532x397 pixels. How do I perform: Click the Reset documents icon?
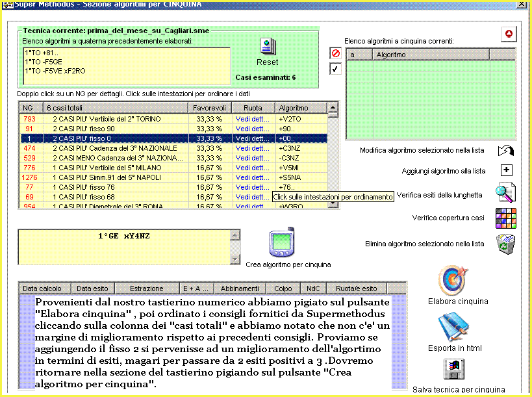point(268,47)
